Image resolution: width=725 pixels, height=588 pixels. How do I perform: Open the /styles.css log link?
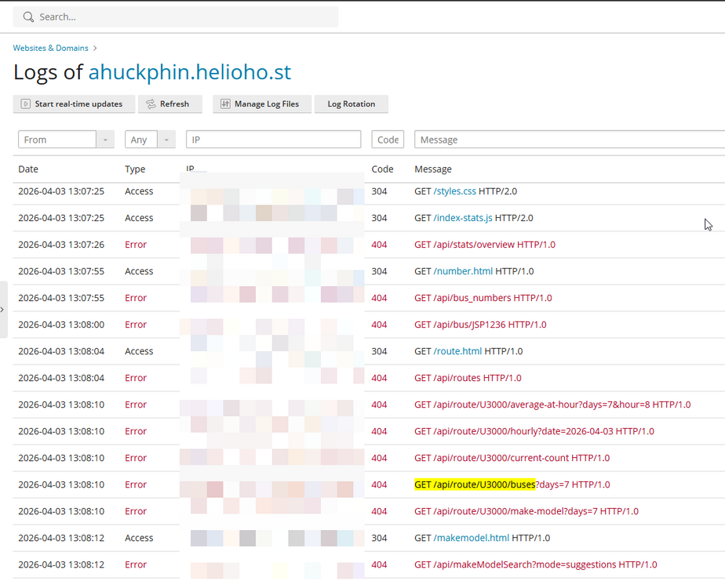pos(454,191)
